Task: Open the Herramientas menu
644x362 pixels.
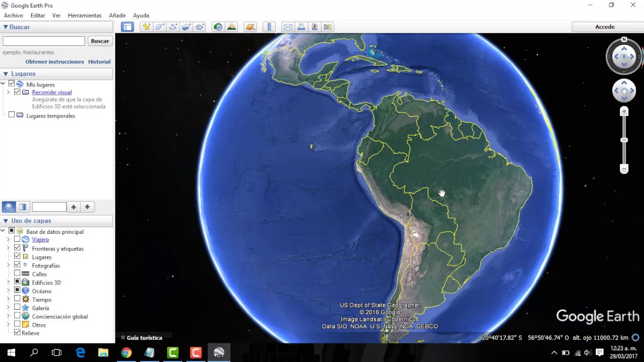Action: (x=85, y=16)
